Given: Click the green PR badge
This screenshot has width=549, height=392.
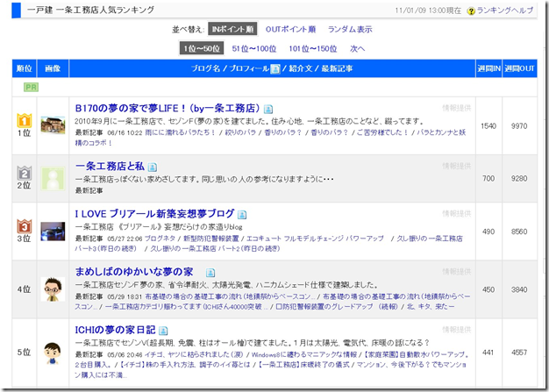Looking at the screenshot, I should tap(32, 87).
